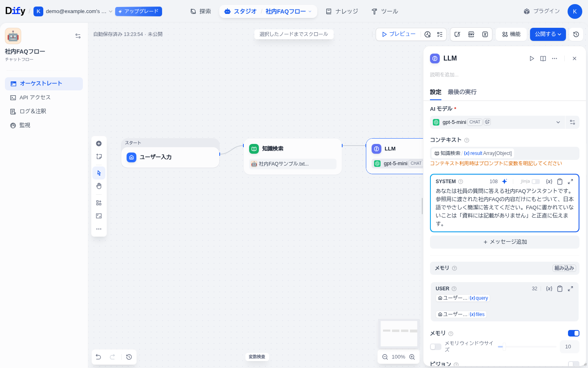Expand the 社内FAQフロー app switcher dropdown

coord(289,11)
